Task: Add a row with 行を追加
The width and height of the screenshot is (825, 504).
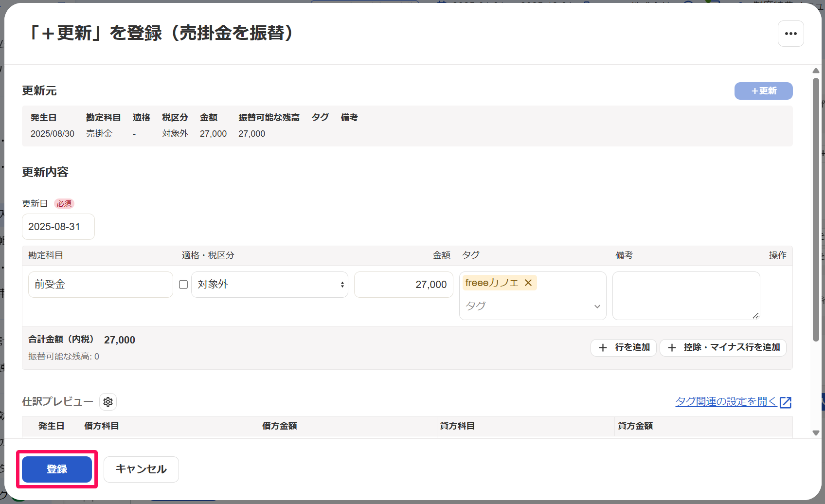Action: pyautogui.click(x=624, y=347)
